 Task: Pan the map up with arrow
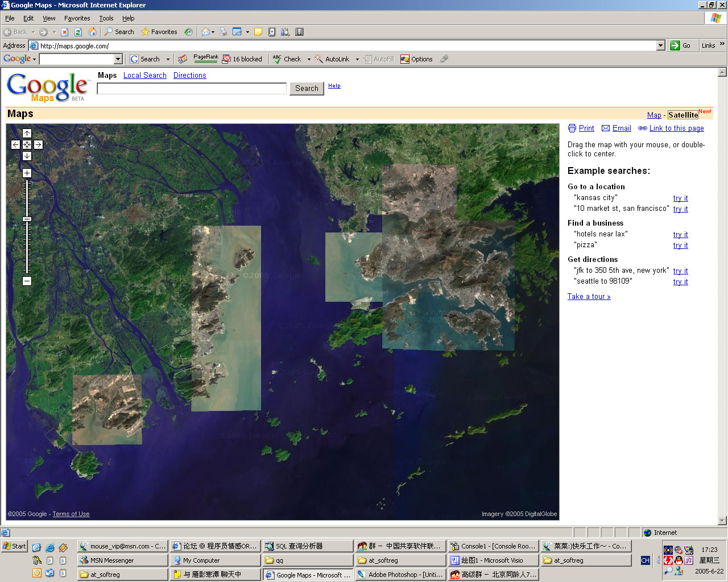click(27, 133)
